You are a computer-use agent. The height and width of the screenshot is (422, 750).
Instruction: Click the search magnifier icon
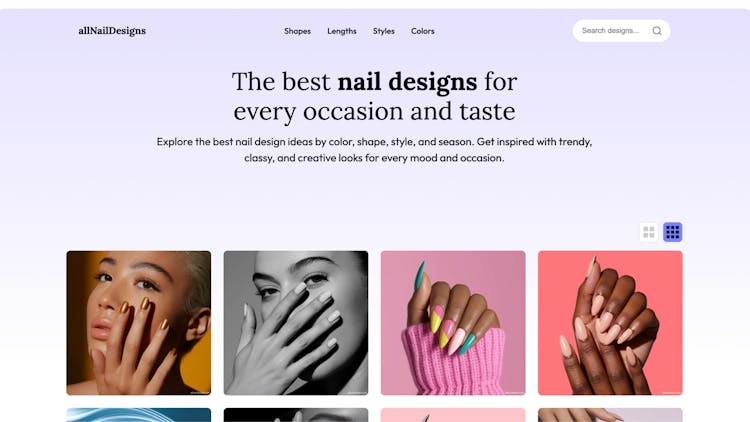(657, 31)
